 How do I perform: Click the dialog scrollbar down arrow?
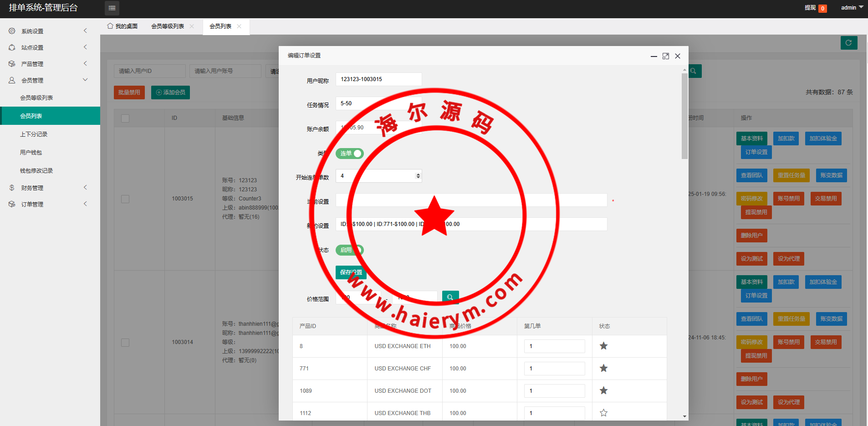click(684, 416)
